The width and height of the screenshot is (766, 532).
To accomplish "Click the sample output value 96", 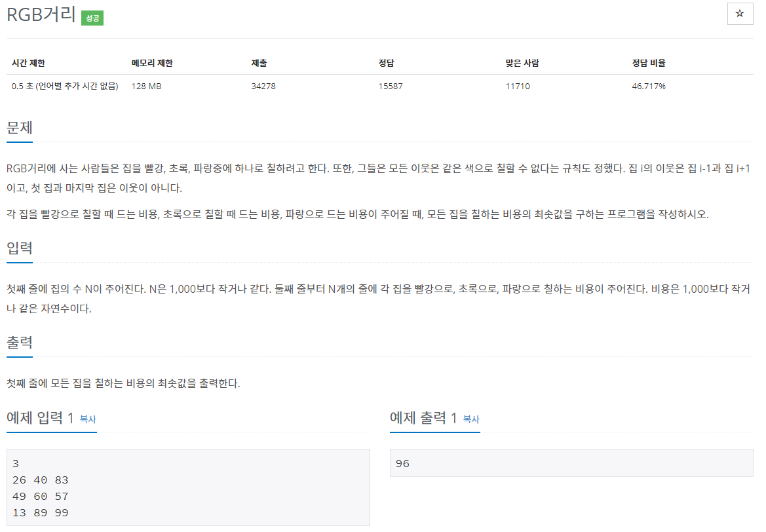I will coord(402,464).
